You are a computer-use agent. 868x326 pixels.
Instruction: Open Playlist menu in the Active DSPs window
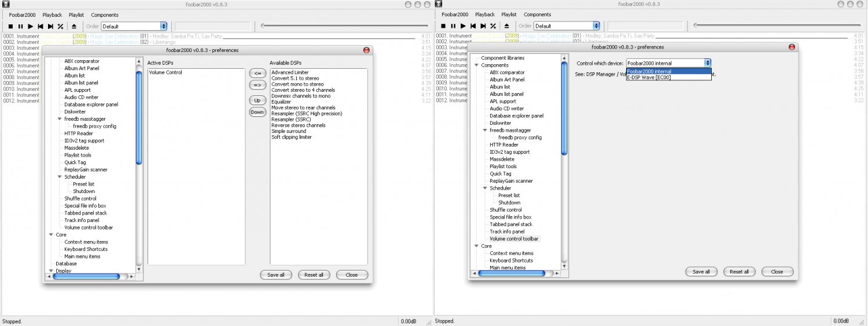point(76,15)
